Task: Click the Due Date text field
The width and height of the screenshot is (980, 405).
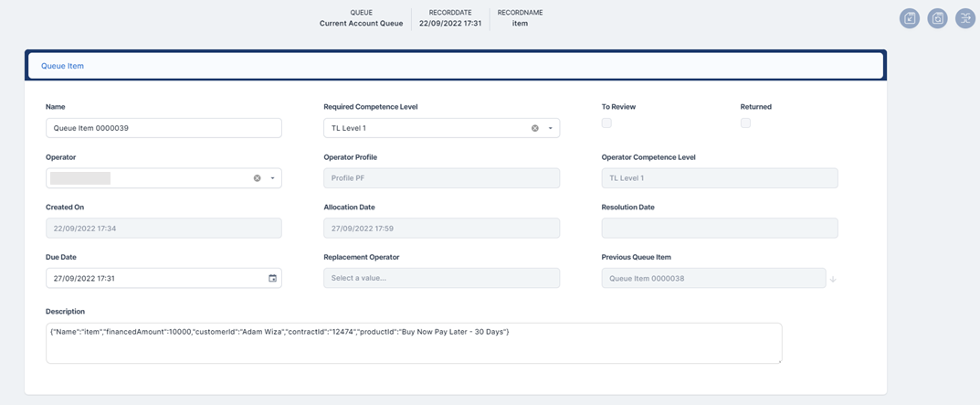Action: coord(153,278)
